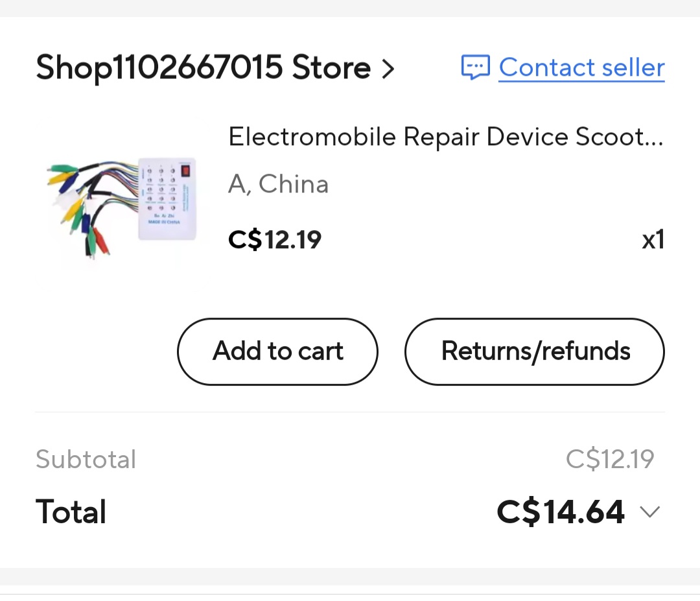700x601 pixels.
Task: Tap the bold Total label
Action: (71, 512)
